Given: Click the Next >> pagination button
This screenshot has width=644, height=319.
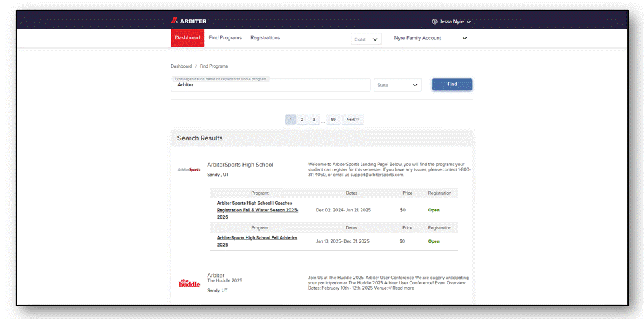Looking at the screenshot, I should tap(353, 120).
